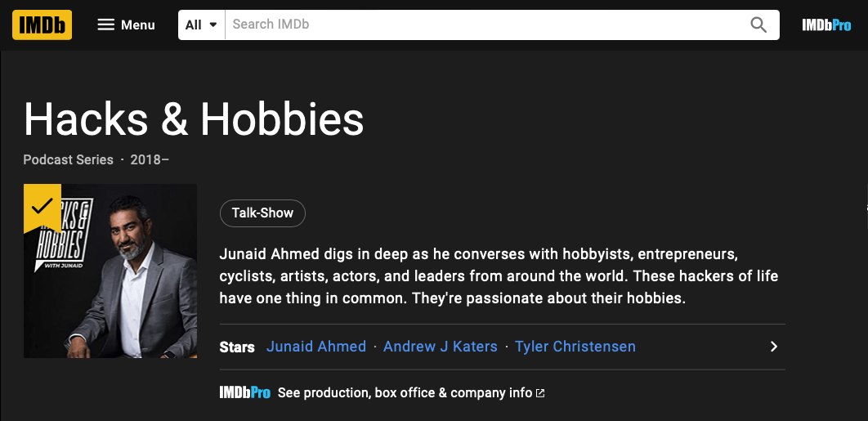Open Tyler Christensen's profile link

pos(575,347)
